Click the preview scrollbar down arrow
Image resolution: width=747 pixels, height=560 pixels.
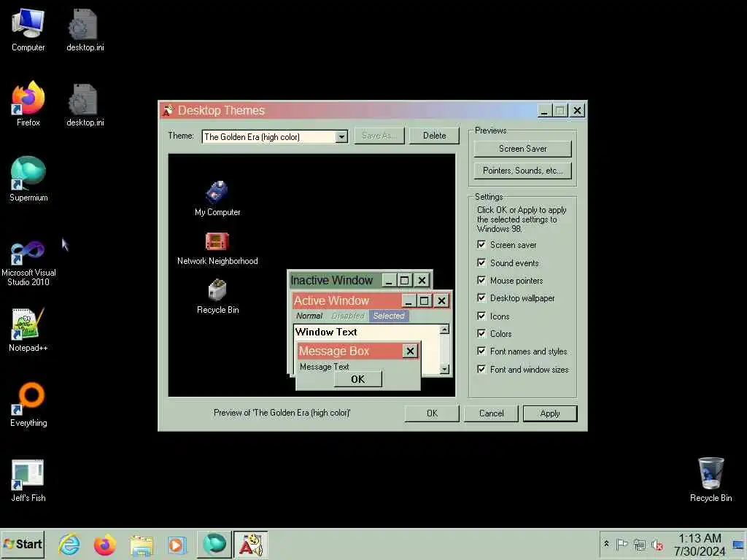pyautogui.click(x=444, y=368)
